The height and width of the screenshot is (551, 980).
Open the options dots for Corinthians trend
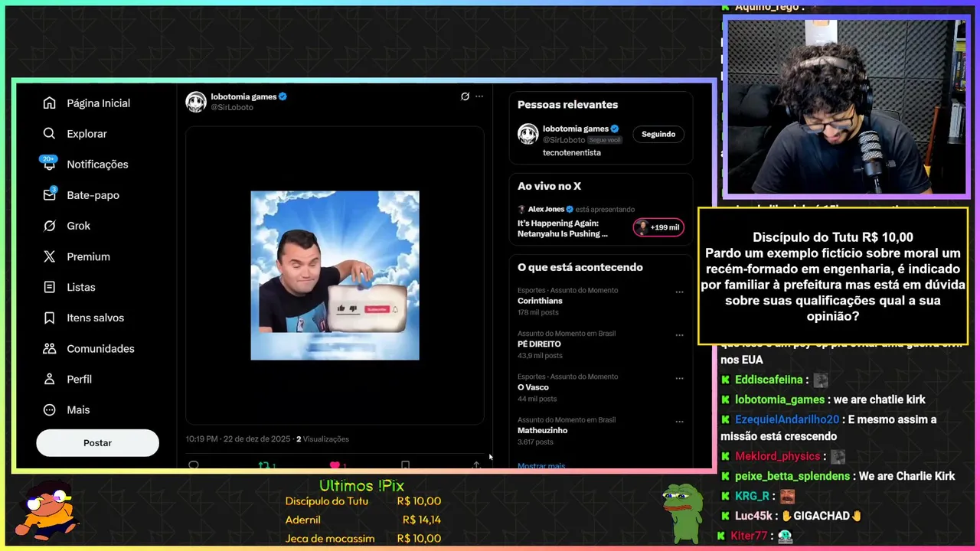(x=679, y=292)
